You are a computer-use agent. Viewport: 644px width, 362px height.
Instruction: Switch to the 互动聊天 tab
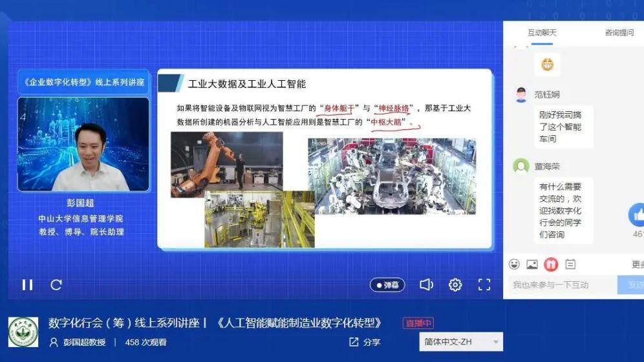[541, 33]
